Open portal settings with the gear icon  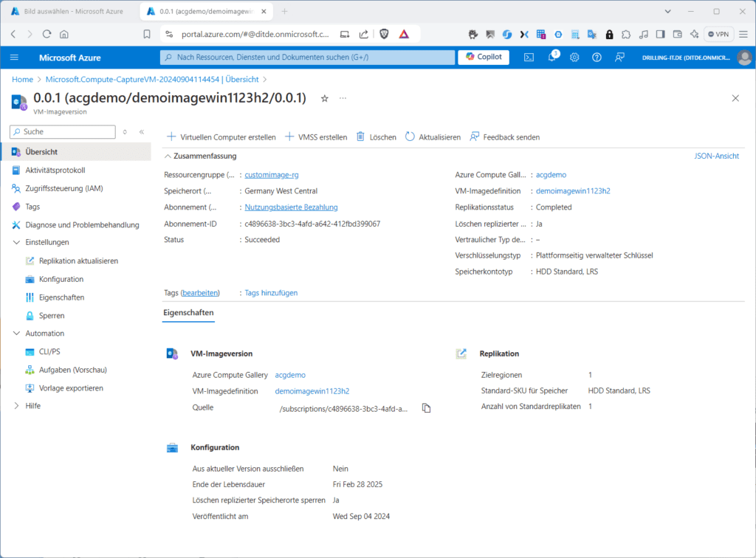(574, 58)
